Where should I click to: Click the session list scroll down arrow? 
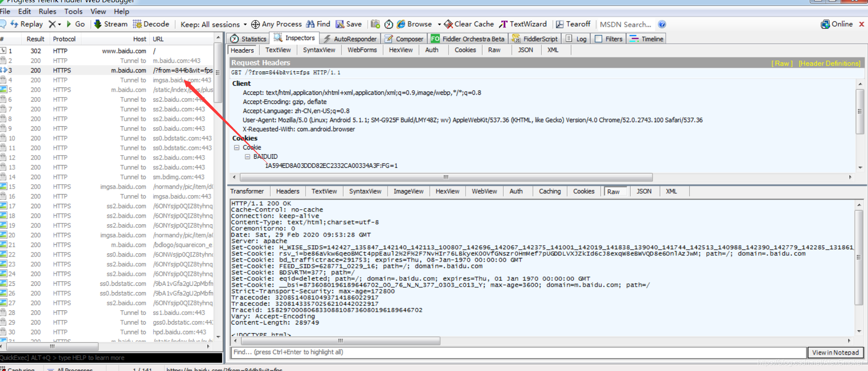(x=218, y=337)
